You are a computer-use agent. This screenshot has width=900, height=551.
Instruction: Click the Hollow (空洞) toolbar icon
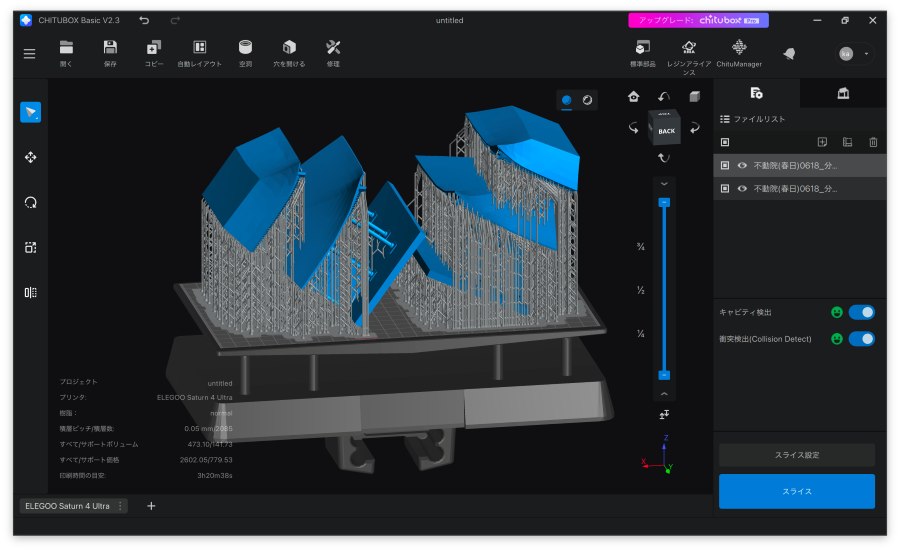coord(245,47)
